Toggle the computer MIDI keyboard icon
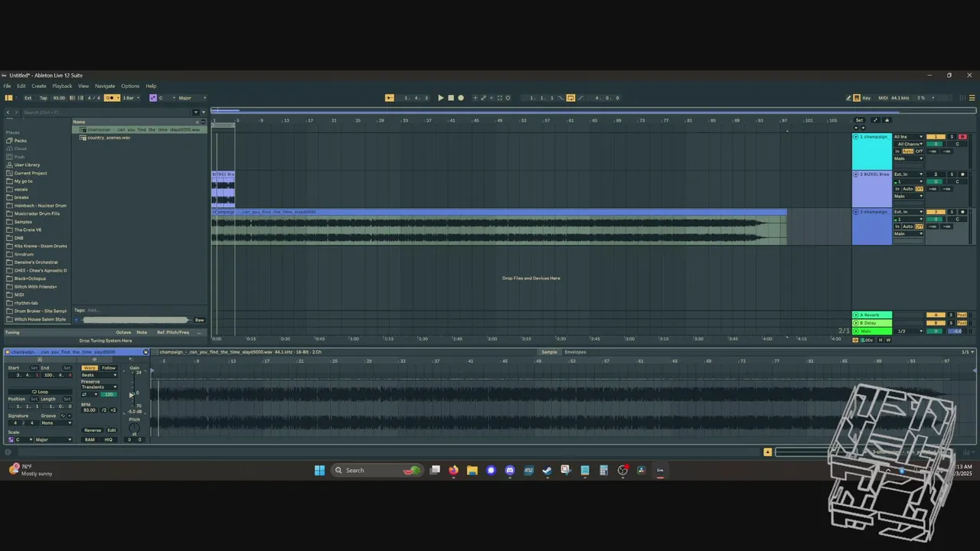Screen dimensions: 980x551 [857, 98]
